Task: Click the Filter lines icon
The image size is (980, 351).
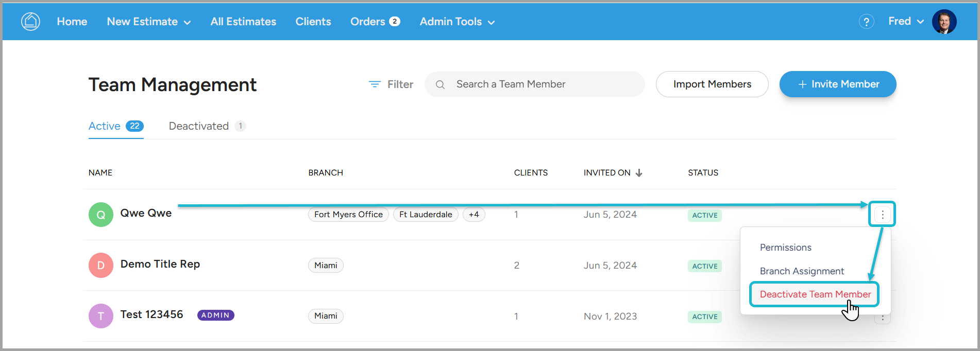Action: pos(375,84)
